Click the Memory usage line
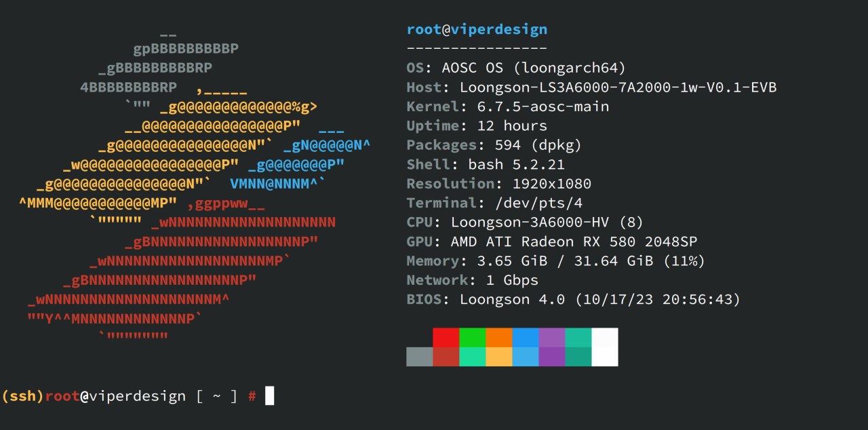The width and height of the screenshot is (868, 430). pos(555,261)
